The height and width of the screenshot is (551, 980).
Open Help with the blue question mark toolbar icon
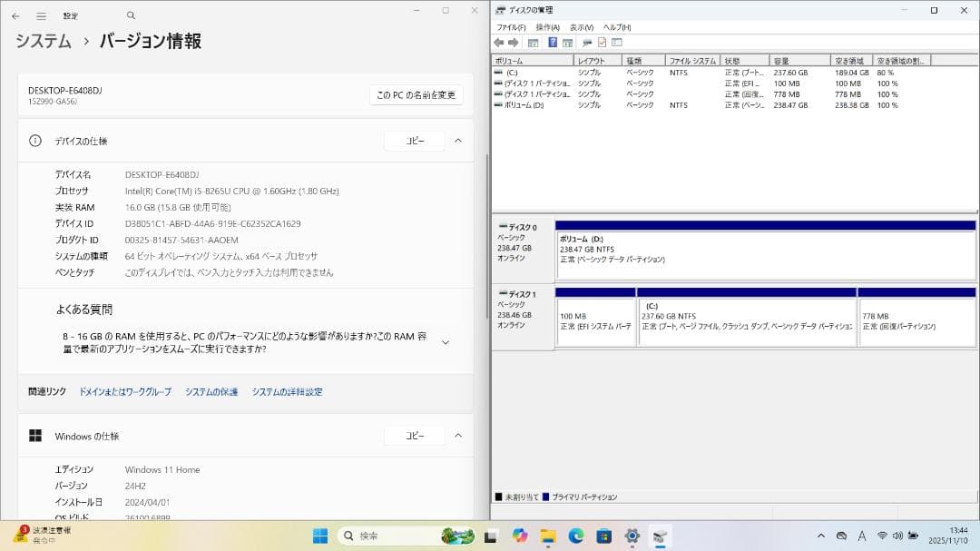(x=554, y=41)
